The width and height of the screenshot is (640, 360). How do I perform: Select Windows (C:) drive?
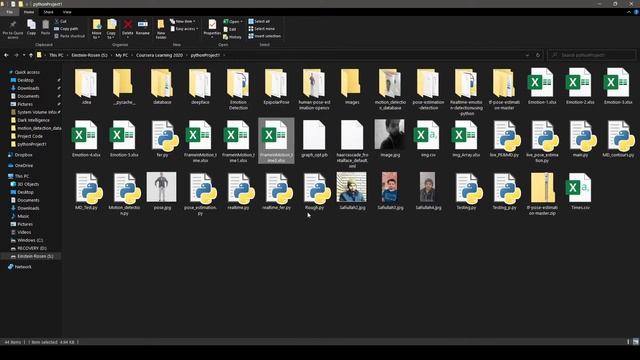(x=30, y=240)
